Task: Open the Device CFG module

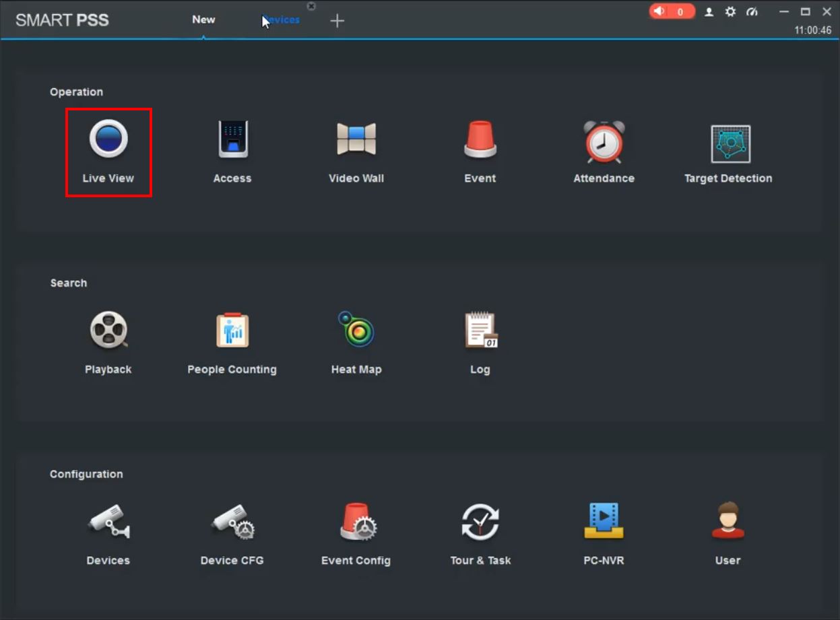Action: tap(232, 522)
